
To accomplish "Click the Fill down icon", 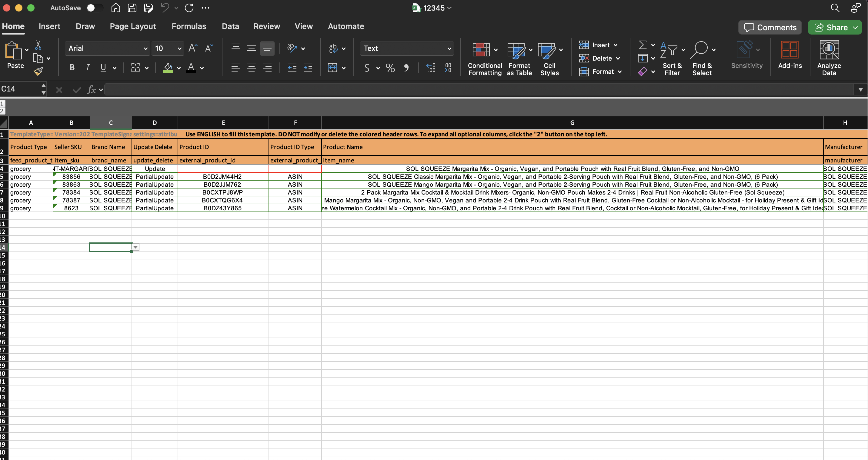I will 643,58.
